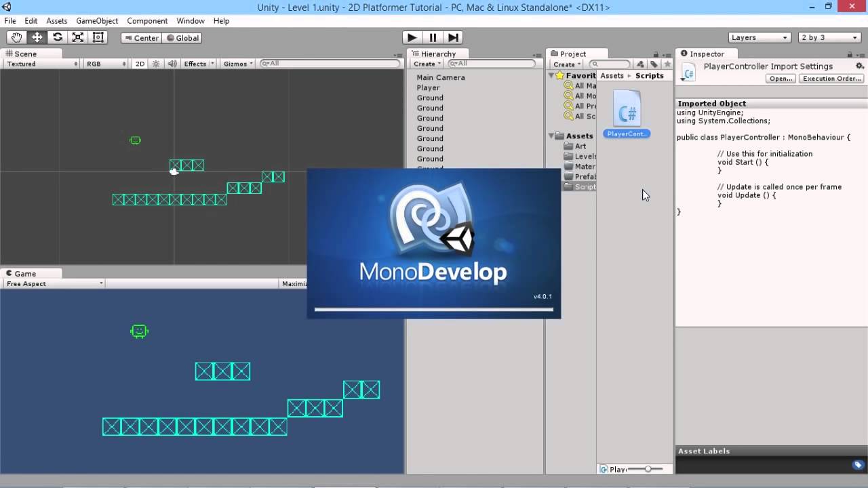The width and height of the screenshot is (868, 488).
Task: Open the Component menu
Action: click(x=147, y=21)
